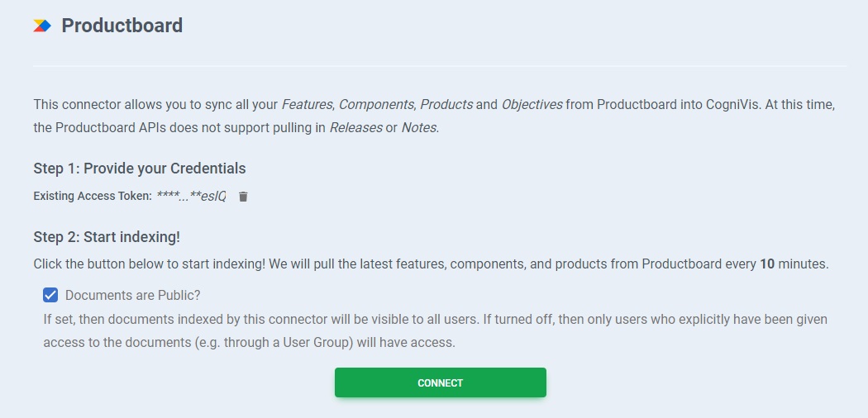Click the "Documents are Public?" label text
This screenshot has width=868, height=418.
pyautogui.click(x=133, y=295)
